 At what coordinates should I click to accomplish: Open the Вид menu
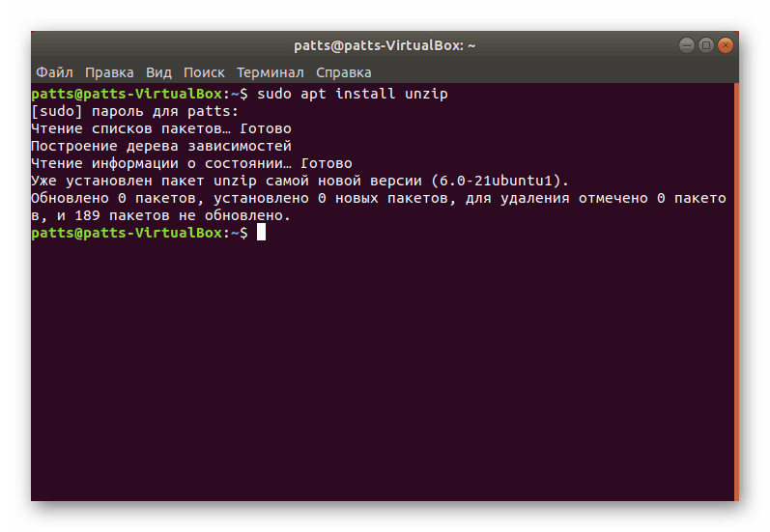(158, 72)
